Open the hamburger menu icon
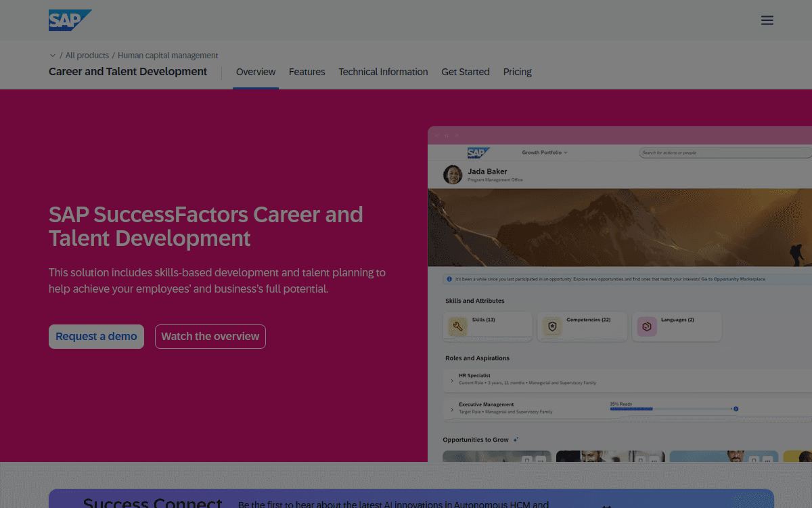This screenshot has height=508, width=812. (767, 20)
